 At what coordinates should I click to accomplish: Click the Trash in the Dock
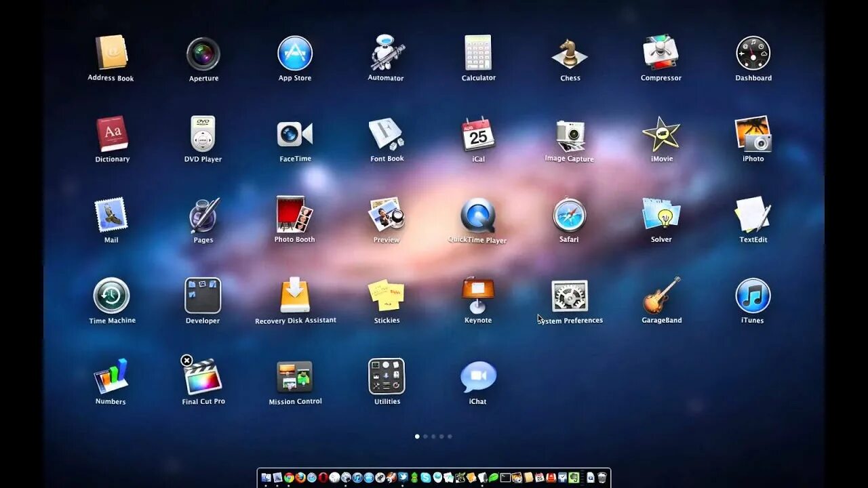tap(602, 478)
